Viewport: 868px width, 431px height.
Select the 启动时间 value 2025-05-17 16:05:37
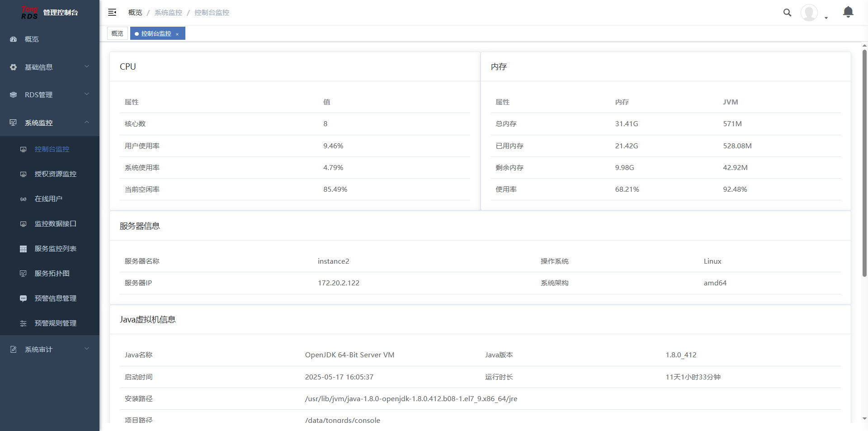click(339, 377)
